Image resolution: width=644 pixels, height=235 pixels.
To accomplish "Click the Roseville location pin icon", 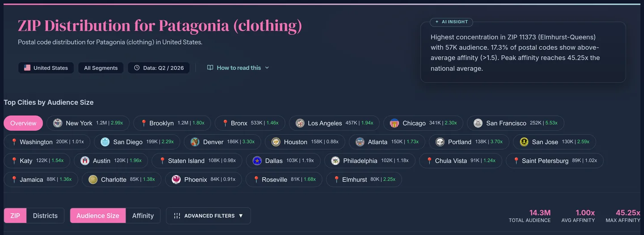I will tap(256, 179).
